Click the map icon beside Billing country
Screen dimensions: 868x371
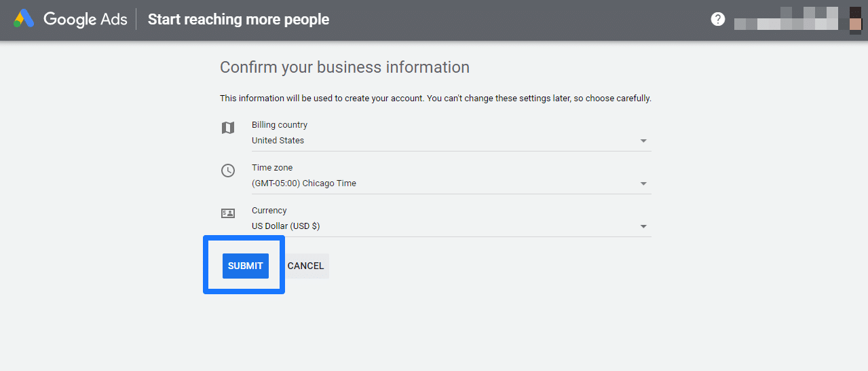click(x=228, y=128)
